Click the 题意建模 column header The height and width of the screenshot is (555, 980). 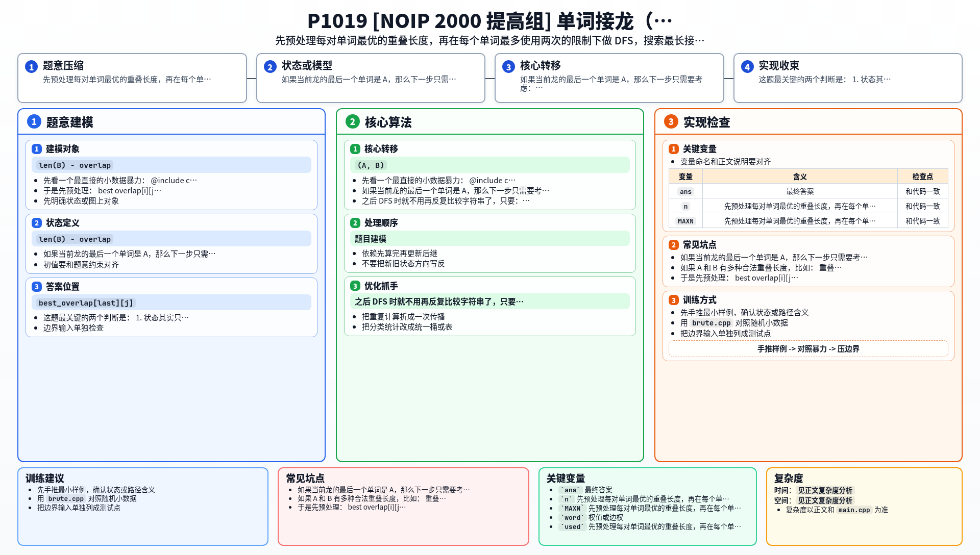171,122
